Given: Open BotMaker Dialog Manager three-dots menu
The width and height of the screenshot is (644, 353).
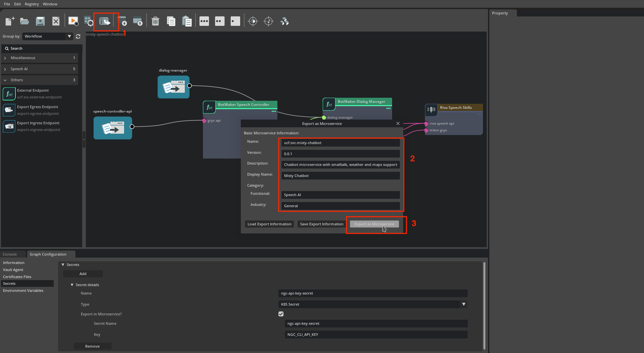Looking at the screenshot, I should [388, 108].
